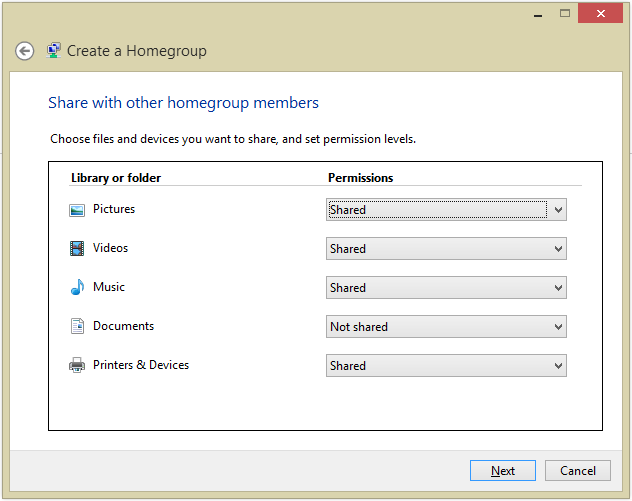Maximize the homegroup window

(x=565, y=13)
